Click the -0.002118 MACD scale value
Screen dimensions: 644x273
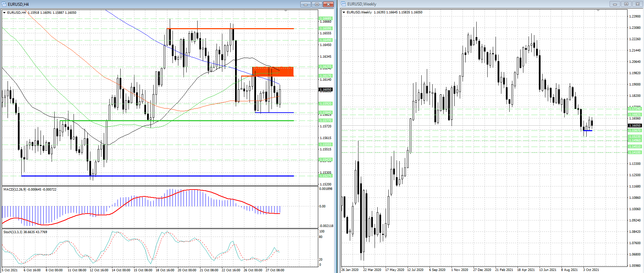click(x=326, y=226)
